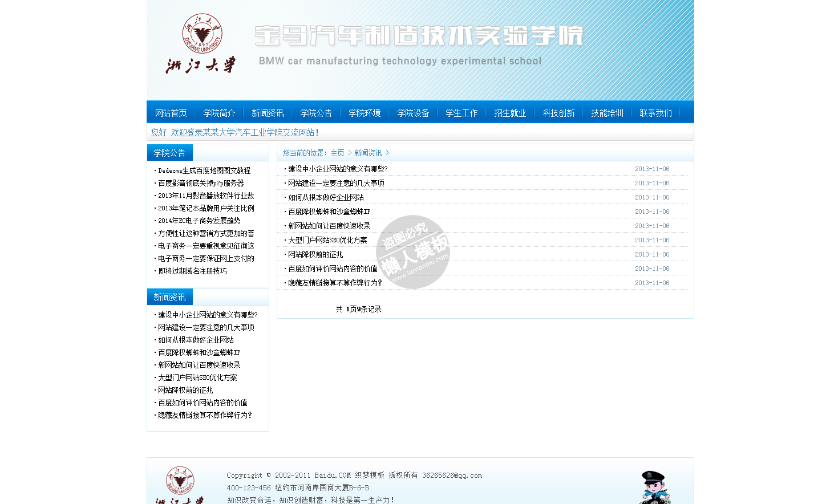Open sidebar article 2014年EC电子商务发展趋势
Viewport: 826px width, 504px height.
click(199, 221)
